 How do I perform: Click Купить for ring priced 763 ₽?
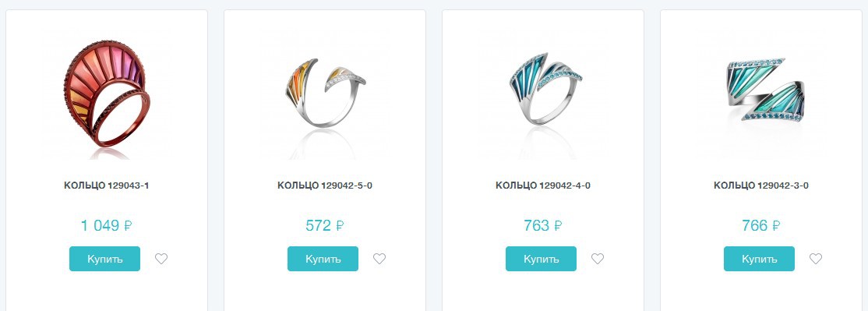(x=541, y=259)
